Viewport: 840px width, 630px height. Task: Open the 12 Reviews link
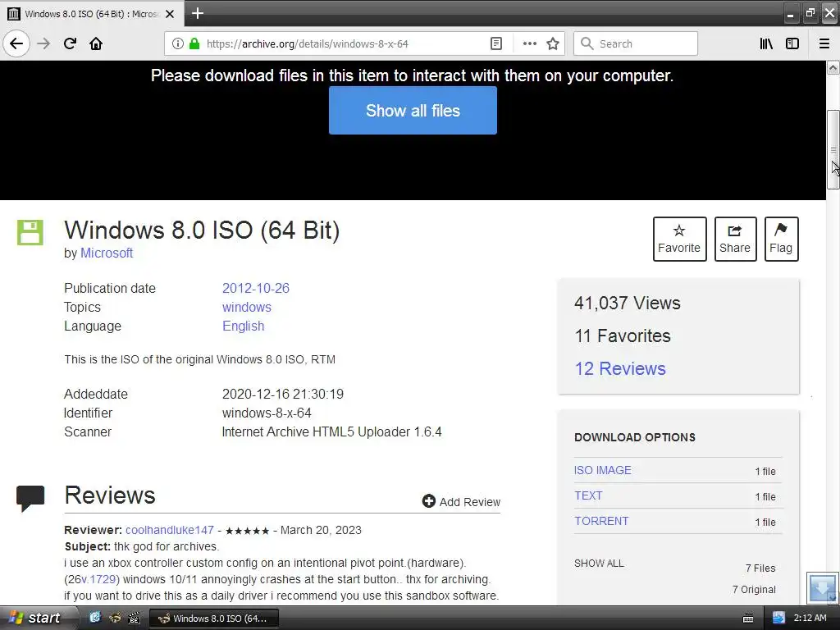pyautogui.click(x=620, y=368)
